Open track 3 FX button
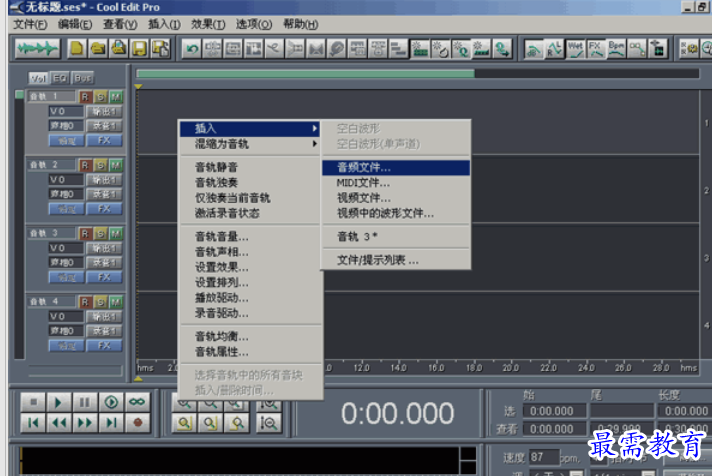 (x=104, y=277)
